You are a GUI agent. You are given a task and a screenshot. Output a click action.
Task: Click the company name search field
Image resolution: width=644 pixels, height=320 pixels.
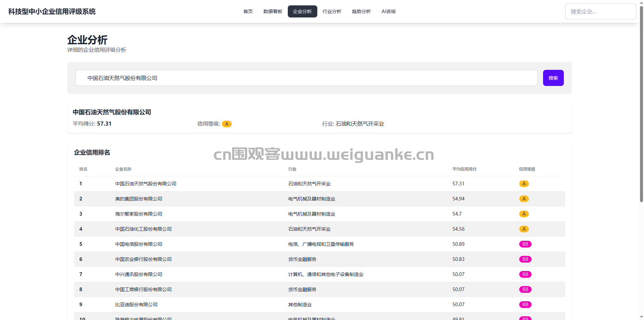(306, 78)
